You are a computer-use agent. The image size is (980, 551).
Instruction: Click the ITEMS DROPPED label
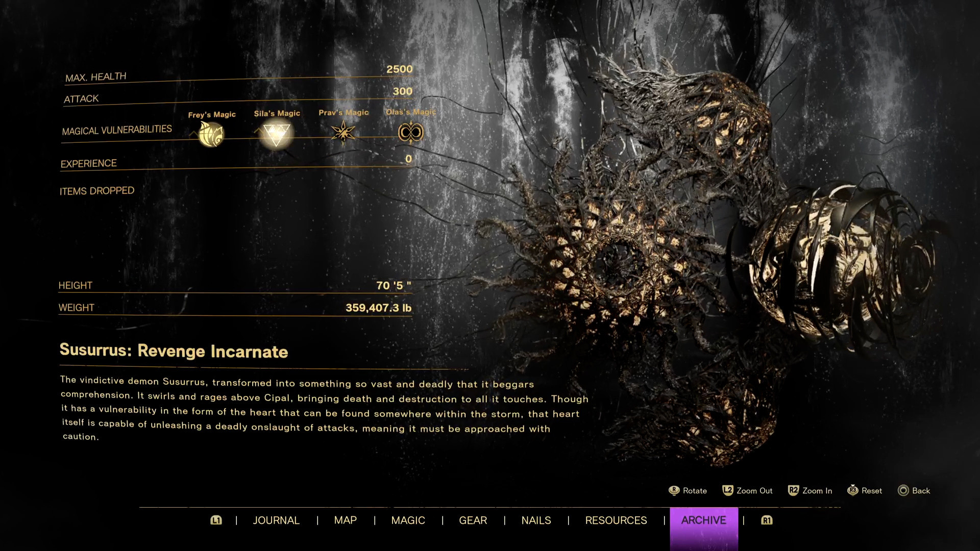tap(97, 191)
